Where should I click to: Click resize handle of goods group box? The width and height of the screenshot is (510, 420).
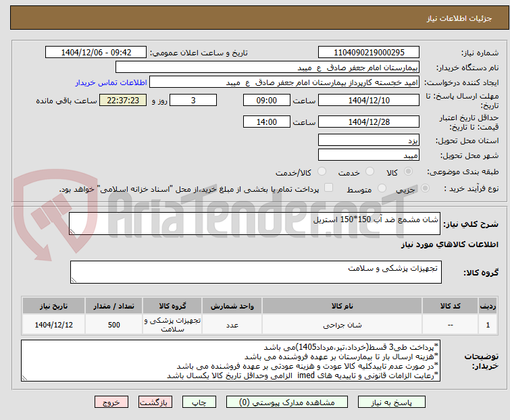[x=74, y=280]
